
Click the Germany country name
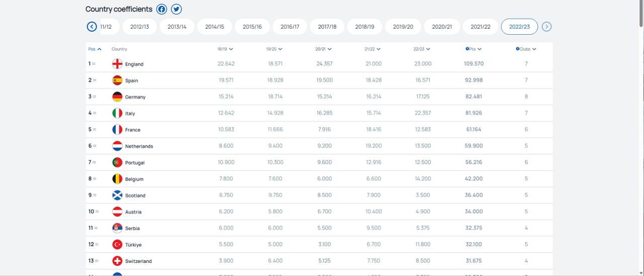click(135, 97)
